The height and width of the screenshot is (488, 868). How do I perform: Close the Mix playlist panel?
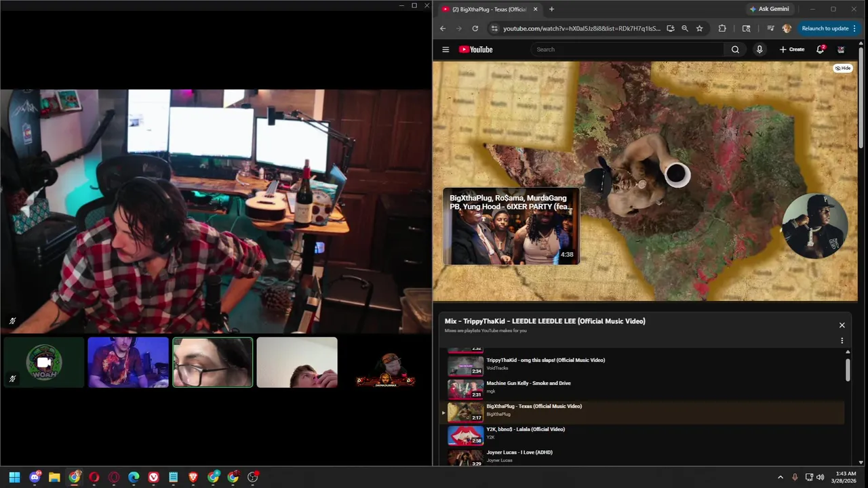click(x=842, y=325)
